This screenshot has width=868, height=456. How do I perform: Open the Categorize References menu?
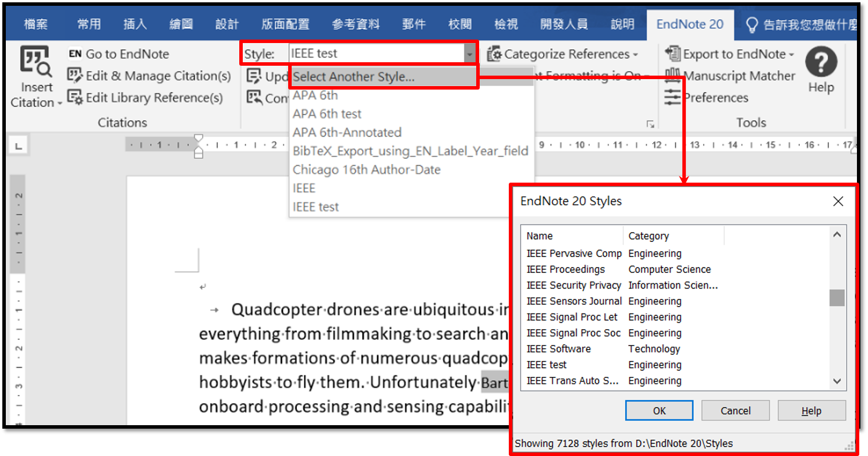click(562, 54)
